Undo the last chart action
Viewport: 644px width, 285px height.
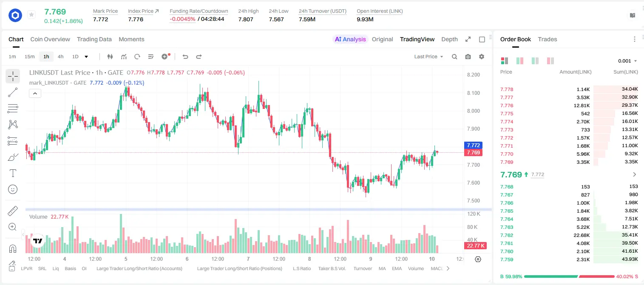click(x=185, y=57)
